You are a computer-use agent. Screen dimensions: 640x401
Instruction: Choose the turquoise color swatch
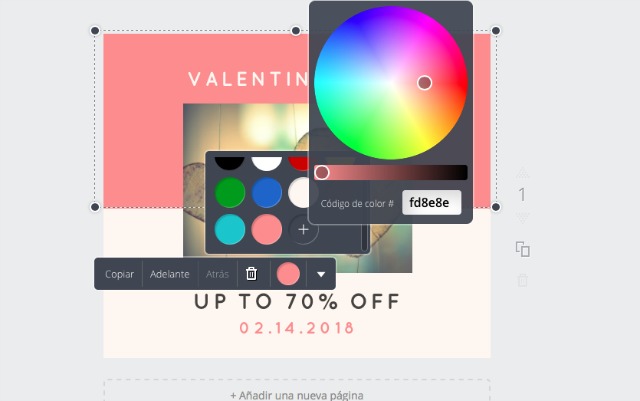(230, 229)
